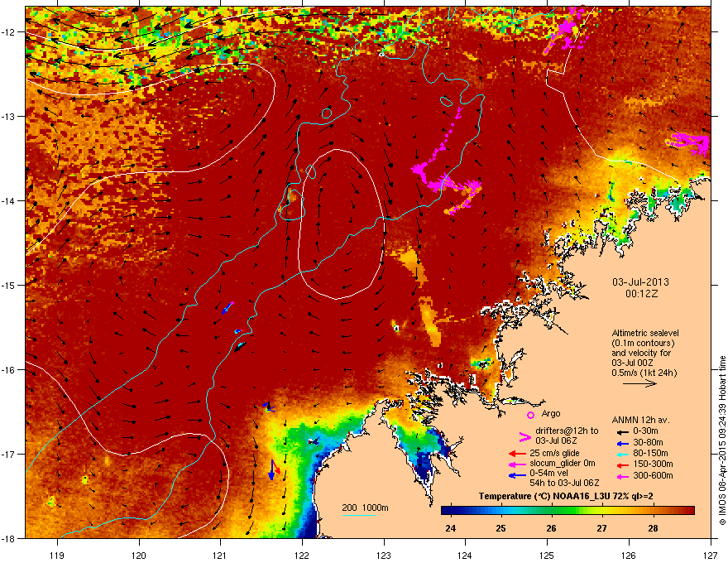Viewport: 728px width, 563px height.
Task: Click the time label '00:12Z'
Action: 641,294
